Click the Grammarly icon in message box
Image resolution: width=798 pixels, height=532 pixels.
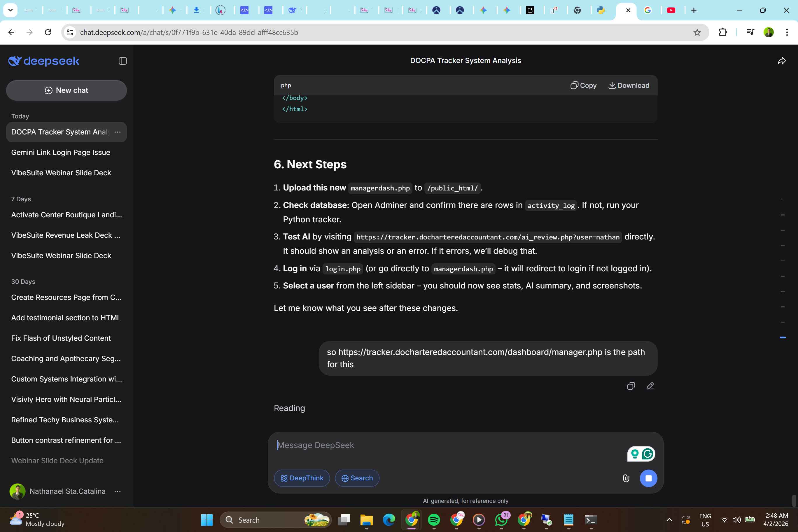point(647,454)
